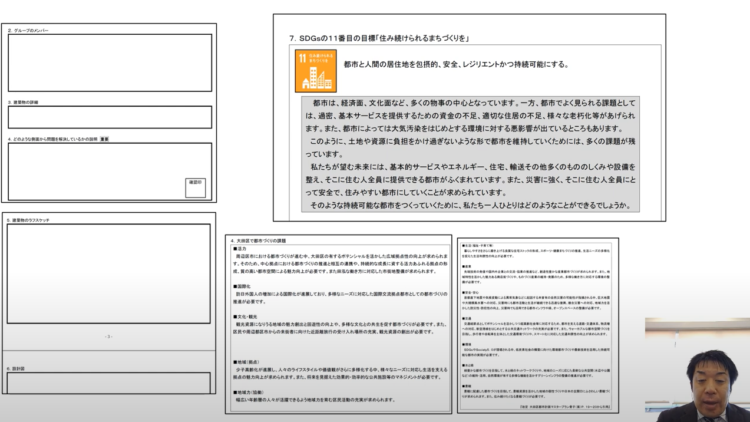The height and width of the screenshot is (422, 750).
Task: Click heading 4. 大田区で都市づくりの課題
Action: pos(258,241)
